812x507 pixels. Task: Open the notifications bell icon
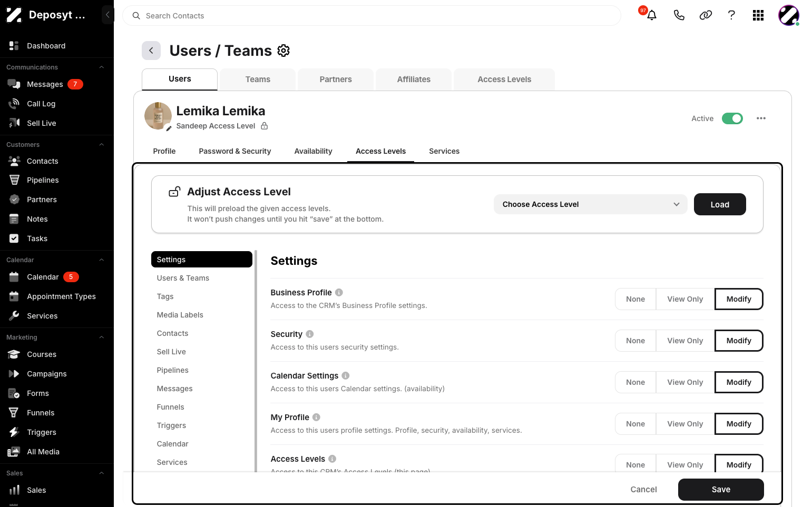point(651,15)
